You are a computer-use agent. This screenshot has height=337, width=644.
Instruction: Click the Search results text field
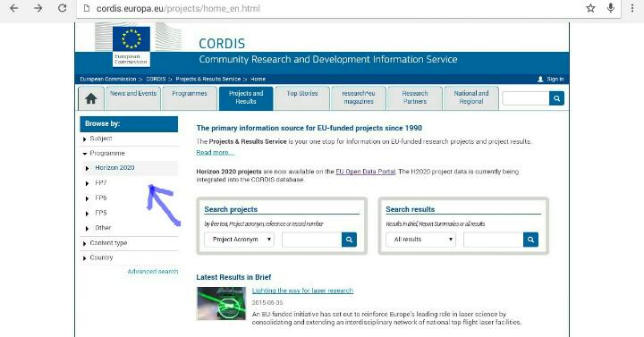[493, 240]
